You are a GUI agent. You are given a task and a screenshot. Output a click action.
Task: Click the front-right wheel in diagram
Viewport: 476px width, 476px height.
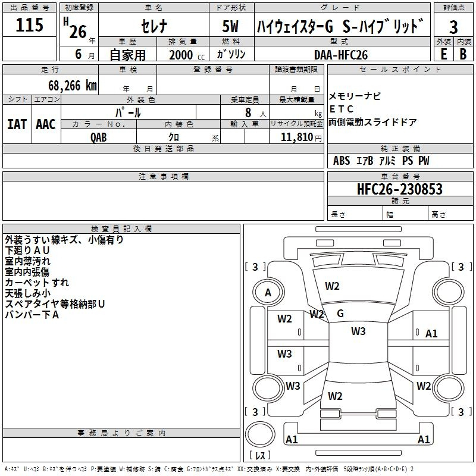pyautogui.click(x=448, y=292)
